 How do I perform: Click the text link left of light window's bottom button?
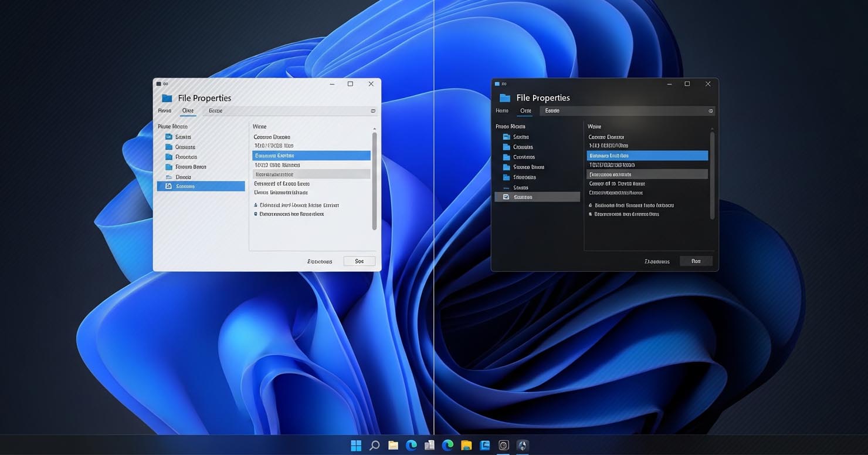(320, 261)
